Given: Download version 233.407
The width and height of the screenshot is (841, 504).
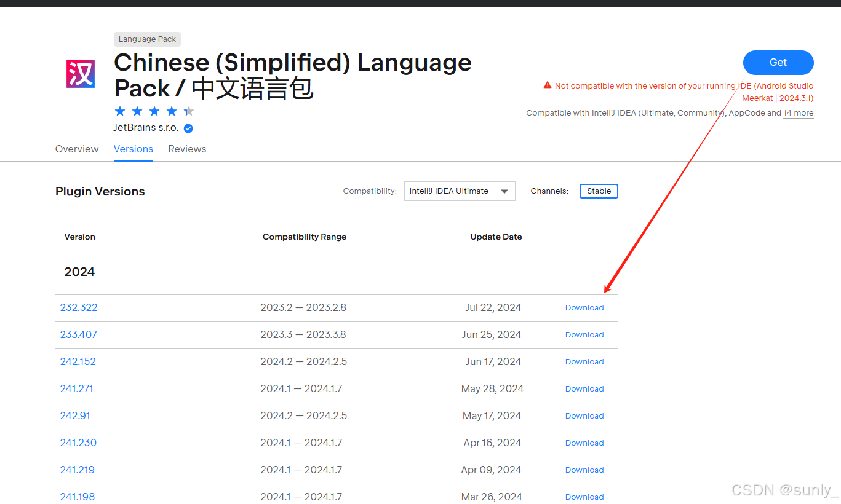Looking at the screenshot, I should click(x=584, y=335).
